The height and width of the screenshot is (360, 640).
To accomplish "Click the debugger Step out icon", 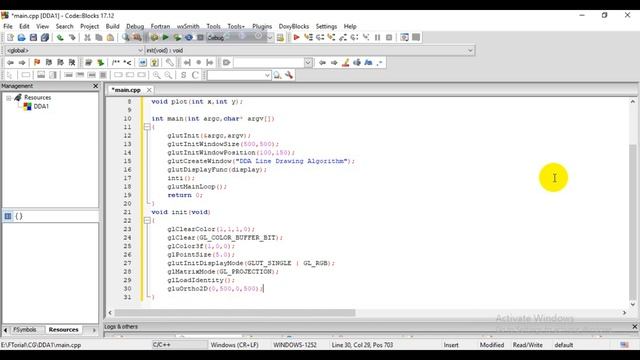I will pos(343,38).
